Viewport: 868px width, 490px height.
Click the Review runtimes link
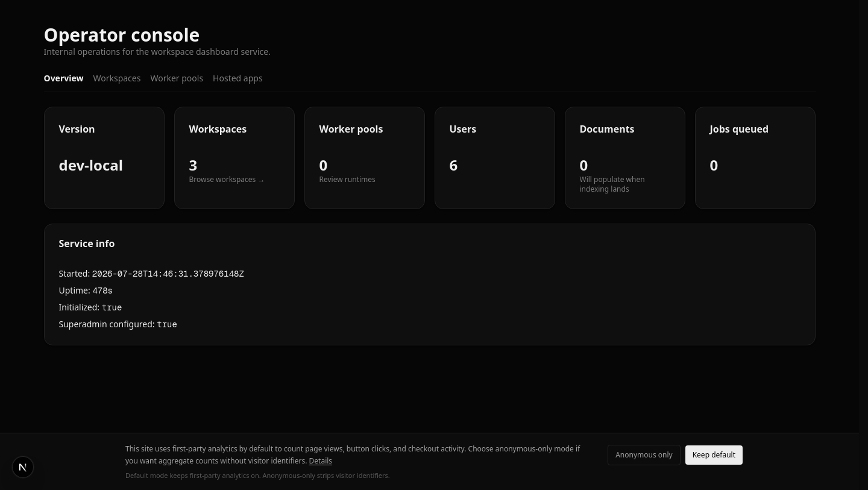pyautogui.click(x=347, y=180)
